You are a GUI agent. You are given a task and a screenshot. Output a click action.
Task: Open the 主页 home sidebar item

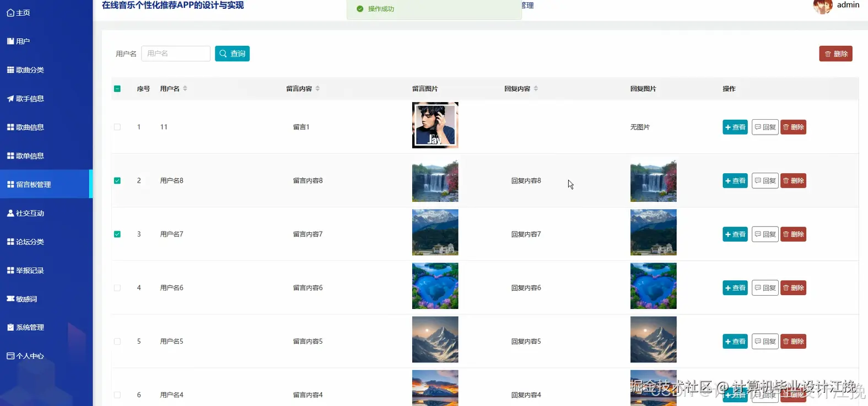46,13
